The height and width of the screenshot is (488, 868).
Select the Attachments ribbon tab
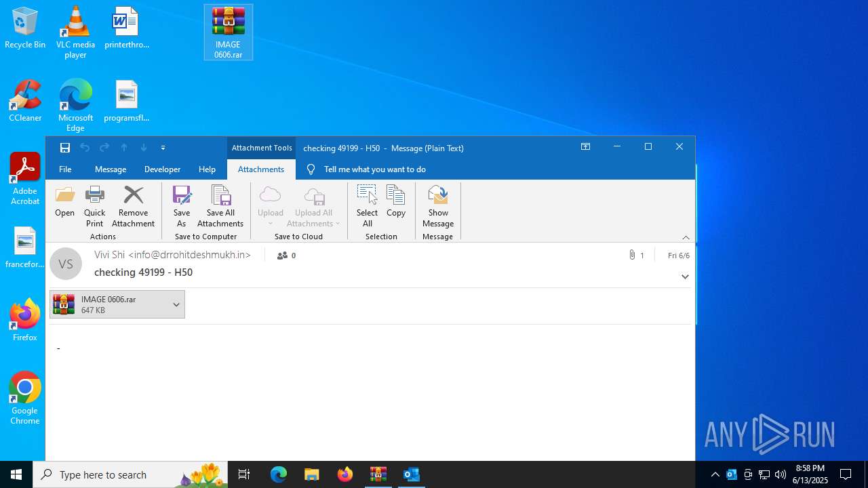(x=261, y=169)
